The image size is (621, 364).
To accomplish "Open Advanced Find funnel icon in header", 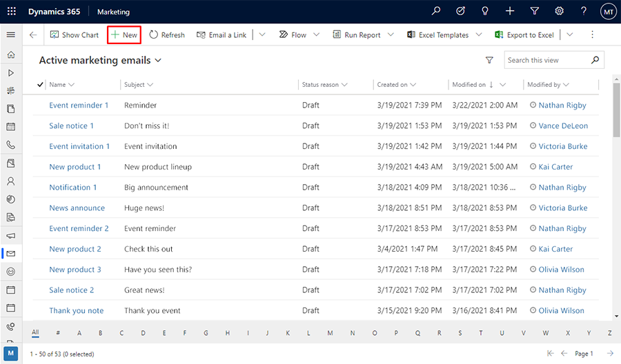I will 534,11.
